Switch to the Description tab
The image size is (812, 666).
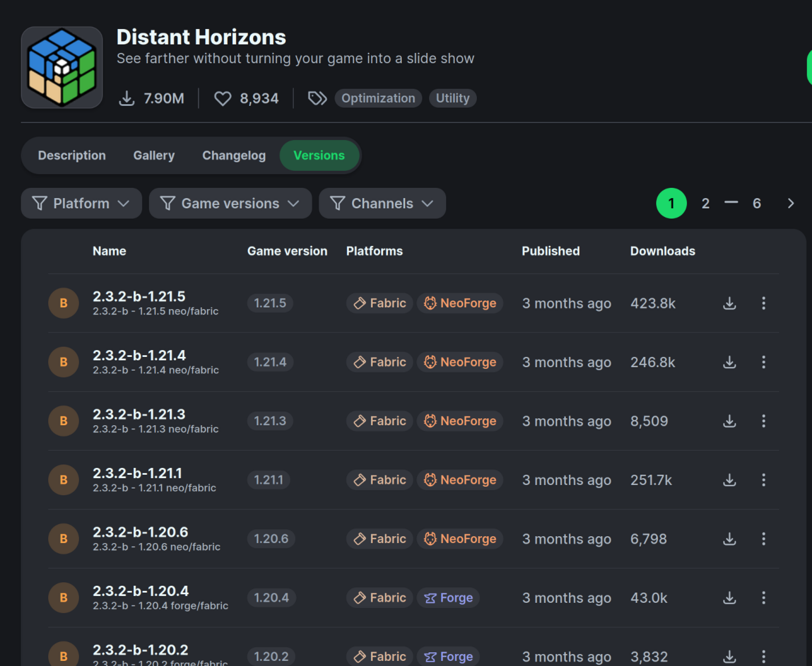(x=72, y=155)
